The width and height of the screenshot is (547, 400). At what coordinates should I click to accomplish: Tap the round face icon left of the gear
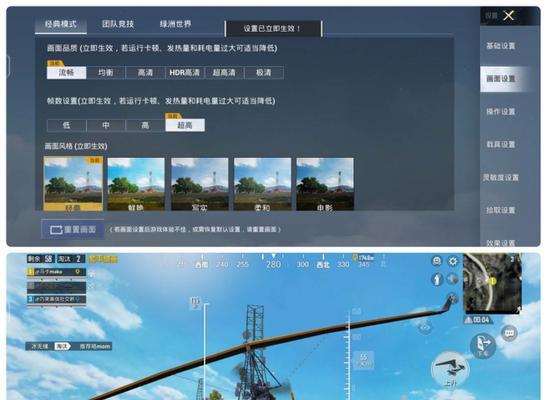pos(437,261)
